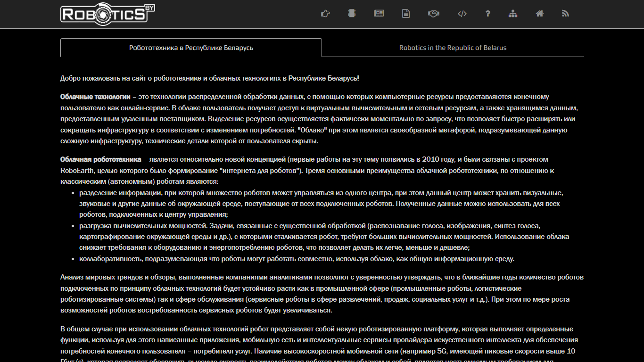The height and width of the screenshot is (362, 644).
Task: Click the paragraph starting В общем случае
Action: 322,346
